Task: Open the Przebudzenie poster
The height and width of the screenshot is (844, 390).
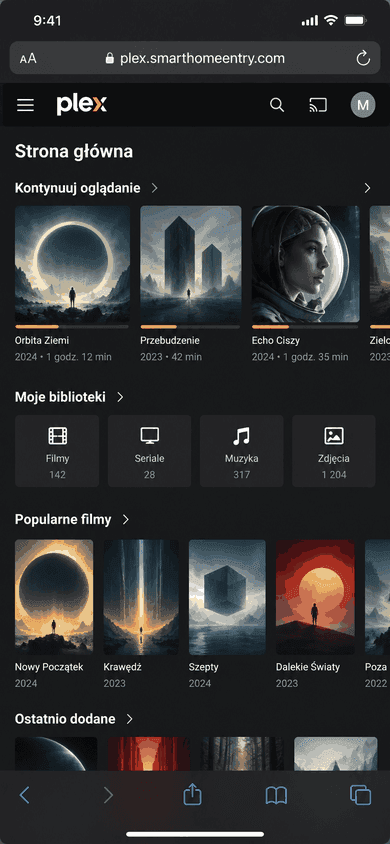Action: click(x=191, y=264)
